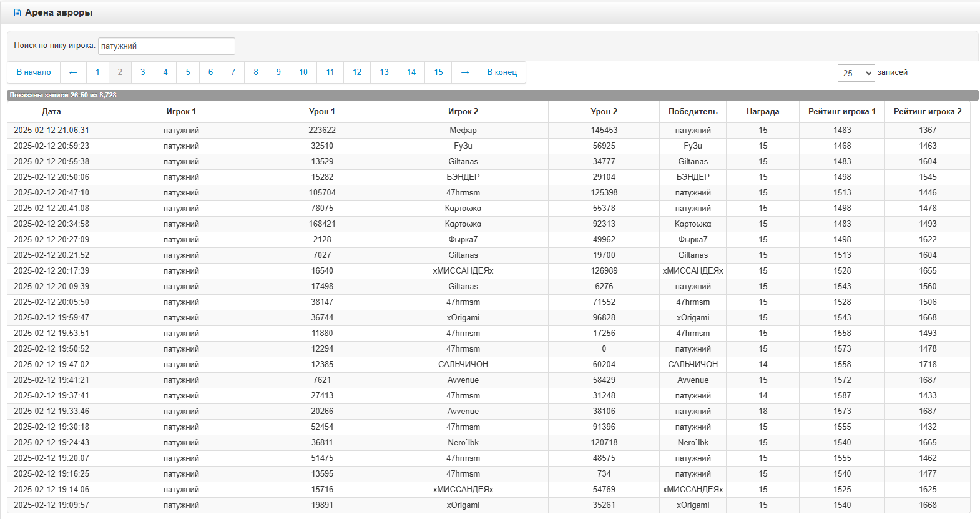Click the Игрок 2 column header
The image size is (980, 519).
click(463, 112)
